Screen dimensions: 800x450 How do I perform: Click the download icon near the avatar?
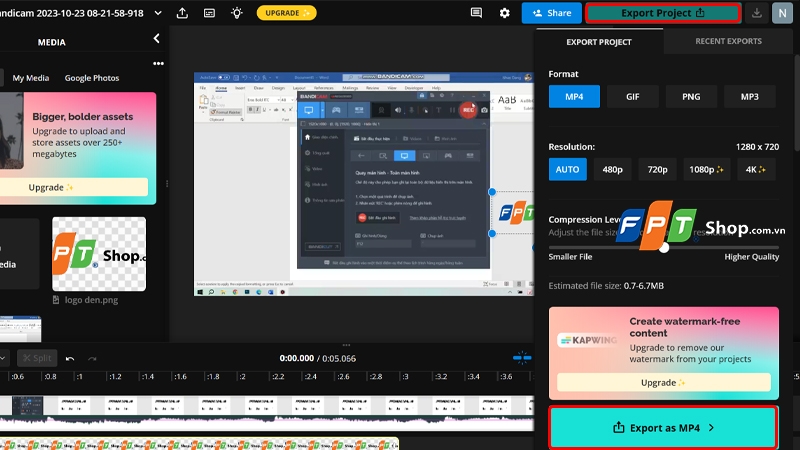(757, 13)
